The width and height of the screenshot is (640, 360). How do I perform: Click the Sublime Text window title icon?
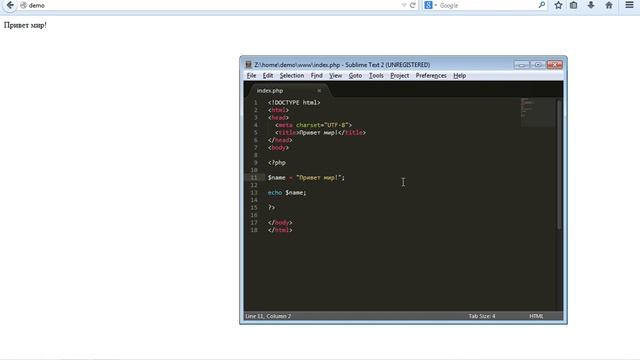click(248, 64)
